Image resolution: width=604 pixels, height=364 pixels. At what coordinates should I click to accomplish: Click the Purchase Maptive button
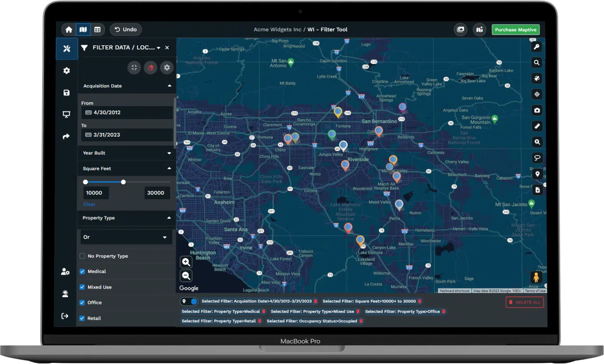(x=515, y=30)
